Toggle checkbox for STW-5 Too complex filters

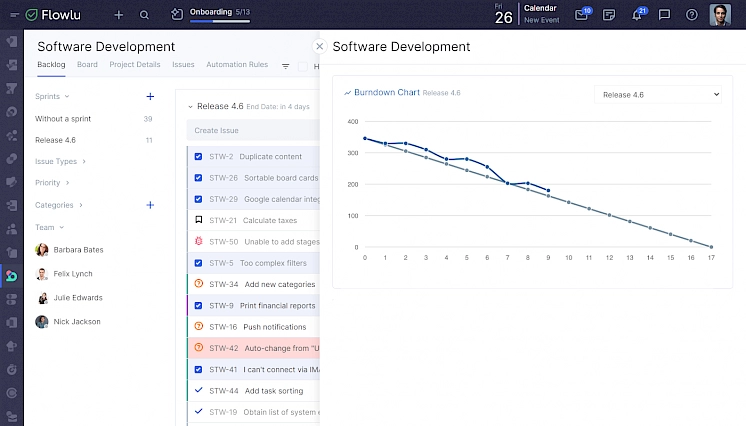(x=198, y=263)
